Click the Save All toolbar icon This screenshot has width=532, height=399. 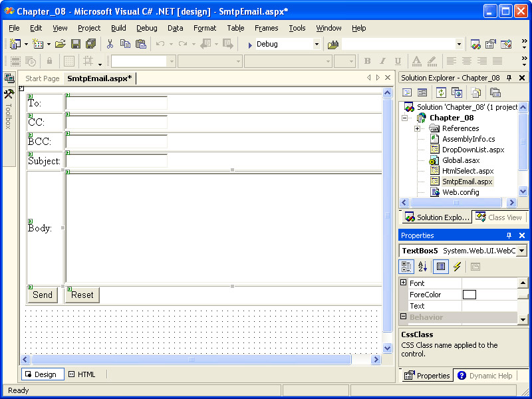pyautogui.click(x=90, y=44)
